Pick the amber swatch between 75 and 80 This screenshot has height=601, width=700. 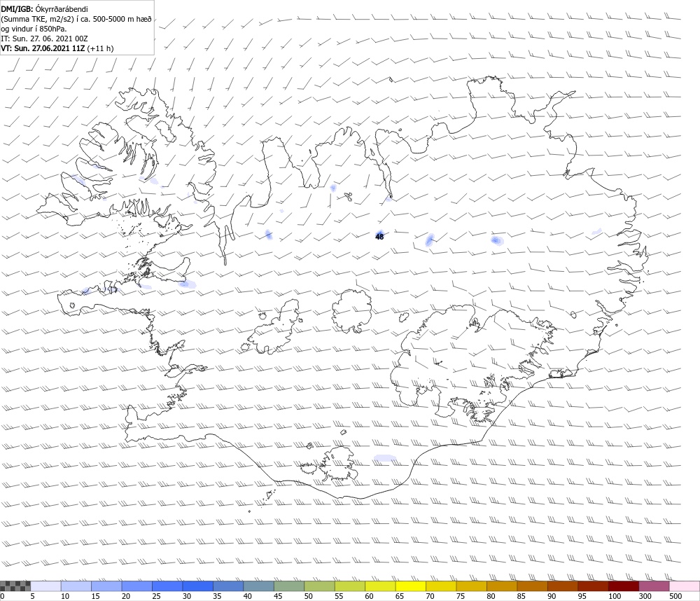point(471,586)
